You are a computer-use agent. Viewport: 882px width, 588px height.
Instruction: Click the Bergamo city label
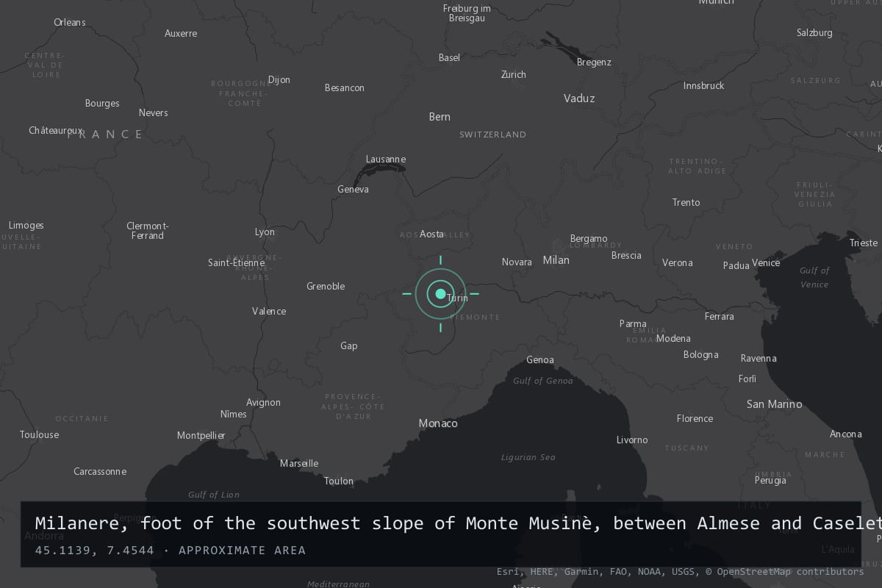(x=589, y=239)
